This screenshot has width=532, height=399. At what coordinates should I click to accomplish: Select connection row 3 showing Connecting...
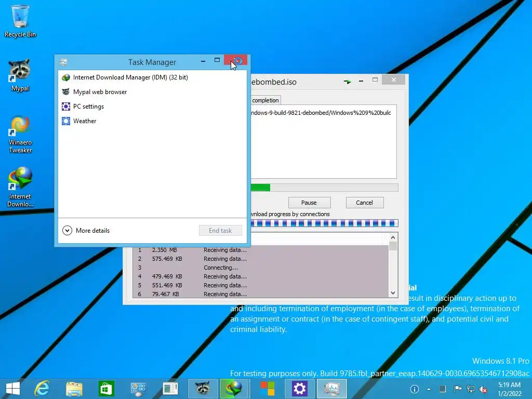(x=261, y=268)
